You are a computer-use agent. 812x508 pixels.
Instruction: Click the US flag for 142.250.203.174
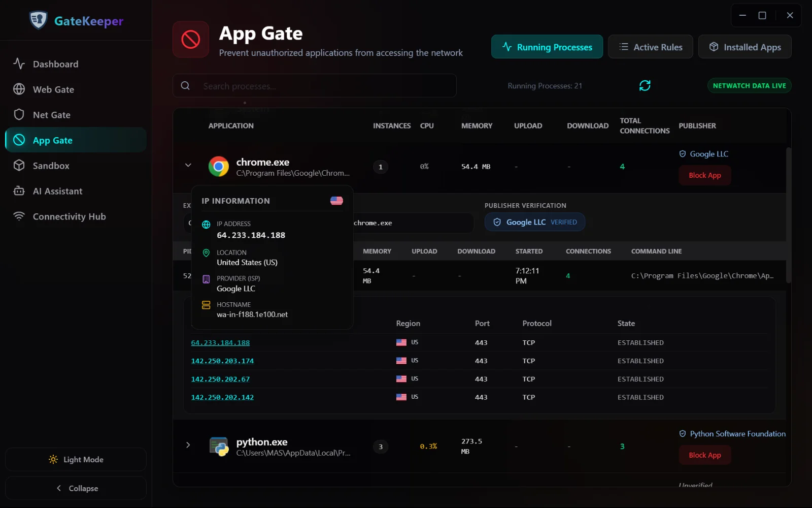(x=401, y=361)
